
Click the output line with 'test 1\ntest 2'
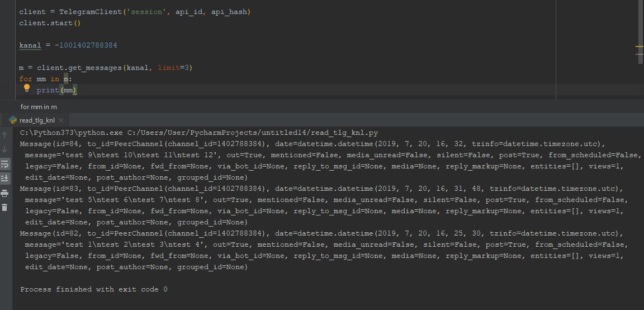(326, 245)
